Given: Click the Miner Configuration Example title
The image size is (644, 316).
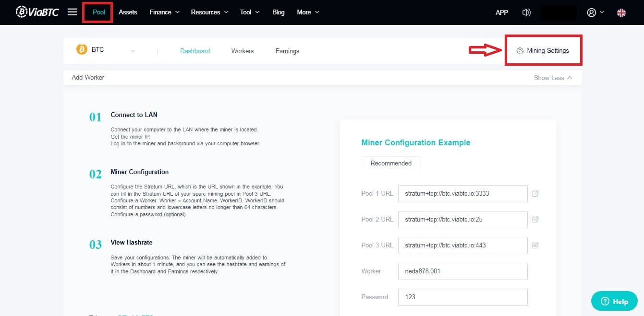Looking at the screenshot, I should click(416, 142).
